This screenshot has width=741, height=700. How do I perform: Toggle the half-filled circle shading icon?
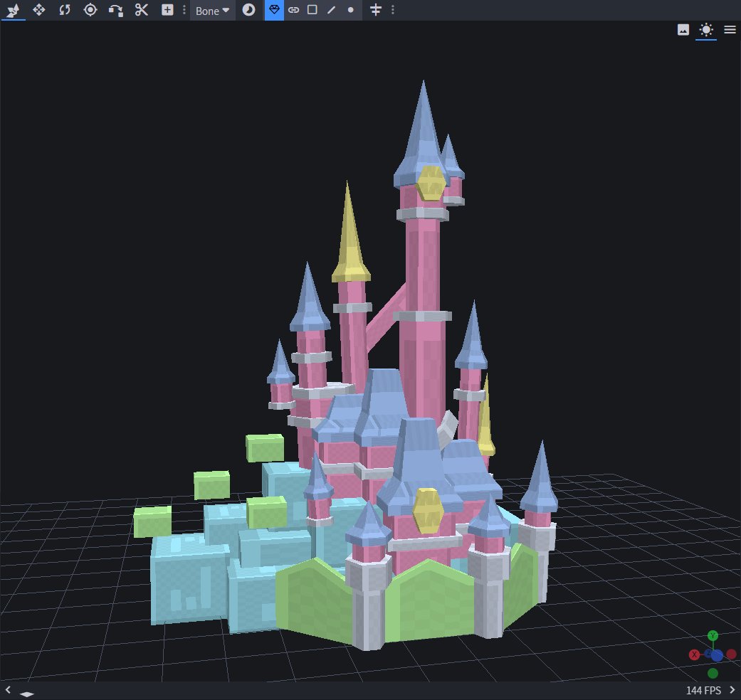(x=248, y=10)
